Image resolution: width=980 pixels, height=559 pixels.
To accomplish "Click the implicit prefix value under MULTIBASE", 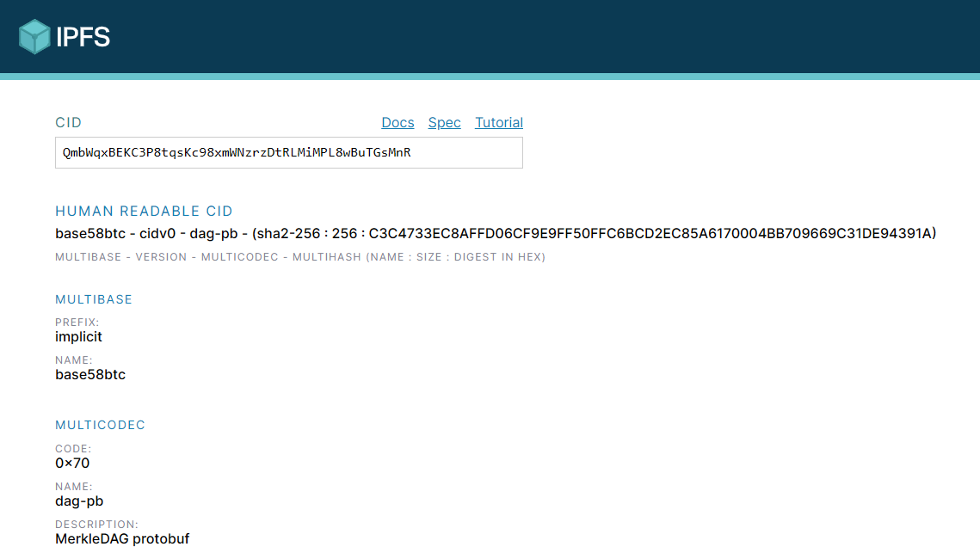I will (78, 337).
